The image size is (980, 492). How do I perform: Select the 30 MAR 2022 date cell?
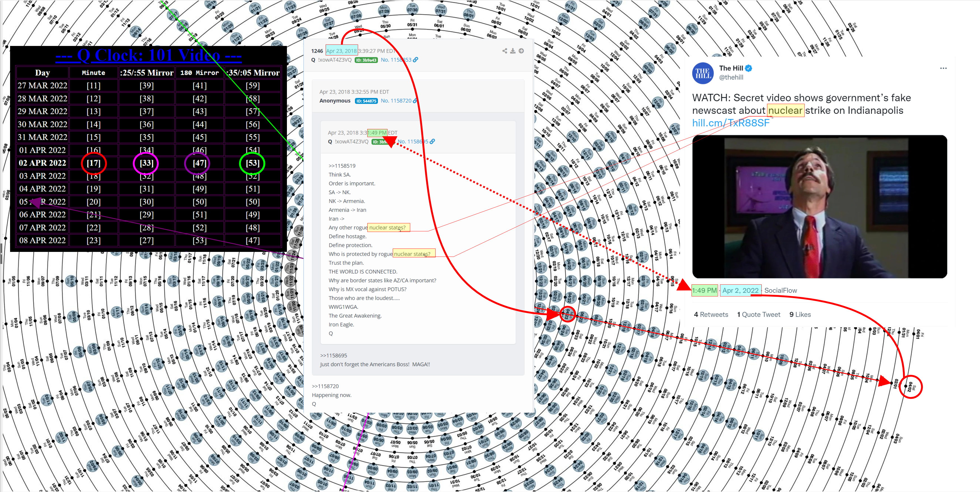[x=42, y=124]
